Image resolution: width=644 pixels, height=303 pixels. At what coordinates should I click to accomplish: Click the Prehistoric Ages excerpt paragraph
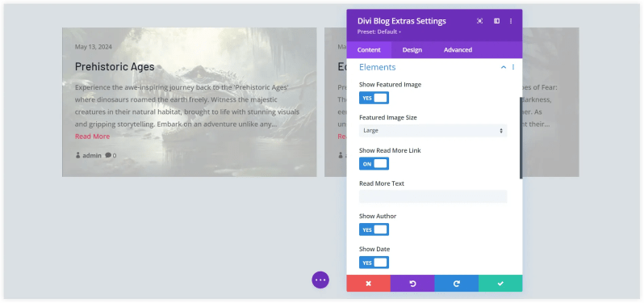[187, 106]
